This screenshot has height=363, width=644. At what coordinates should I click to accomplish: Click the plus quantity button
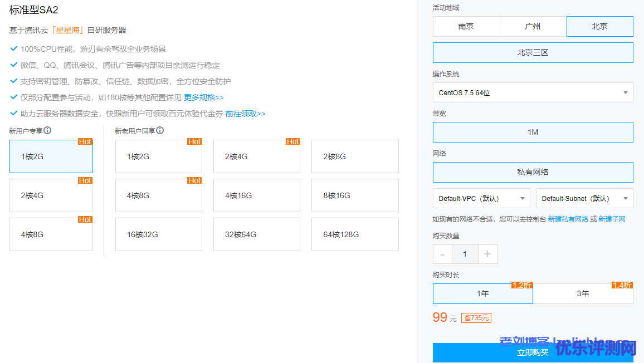pos(487,254)
